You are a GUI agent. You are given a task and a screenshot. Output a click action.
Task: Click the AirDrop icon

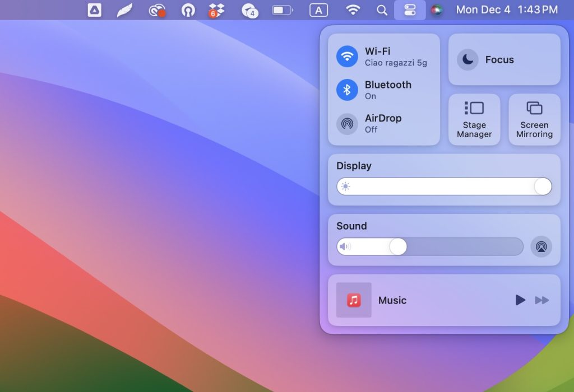[348, 124]
